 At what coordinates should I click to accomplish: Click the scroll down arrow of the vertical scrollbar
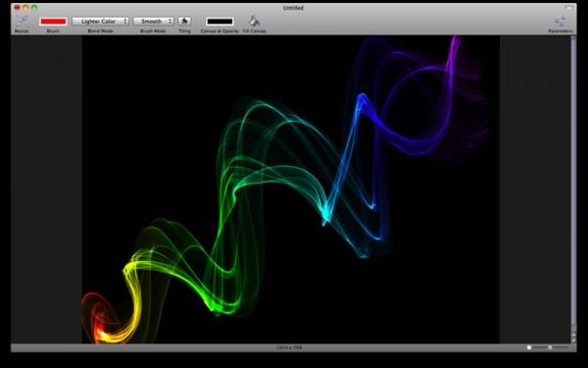coord(573,341)
